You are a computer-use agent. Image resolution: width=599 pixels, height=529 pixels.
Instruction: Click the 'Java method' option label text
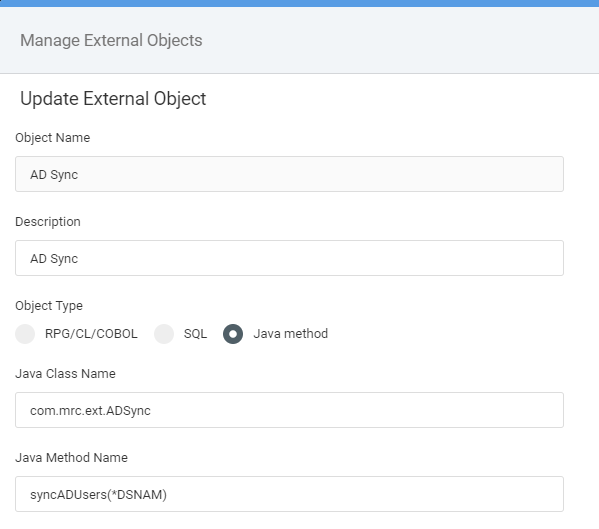click(290, 334)
